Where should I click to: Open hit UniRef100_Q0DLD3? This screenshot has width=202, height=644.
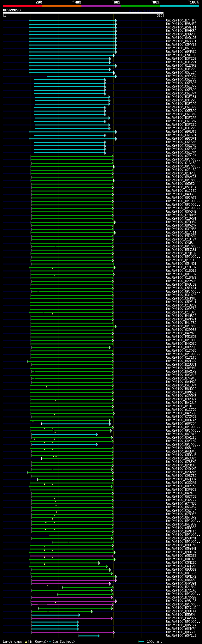coord(181,38)
